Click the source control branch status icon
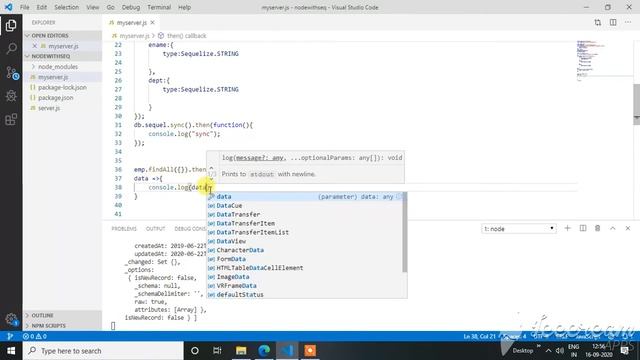 (10, 336)
